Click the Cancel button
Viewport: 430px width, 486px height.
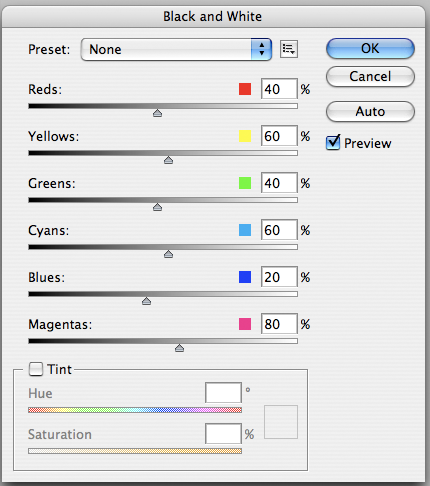click(x=370, y=77)
